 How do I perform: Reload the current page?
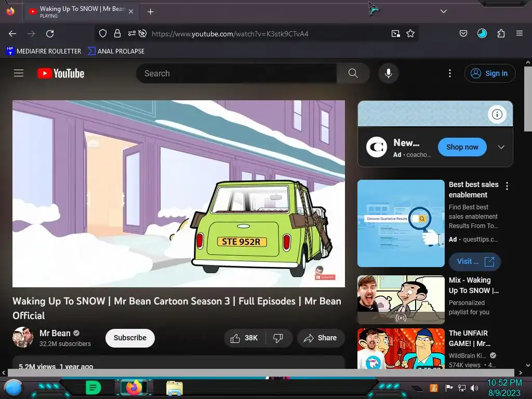[x=50, y=34]
